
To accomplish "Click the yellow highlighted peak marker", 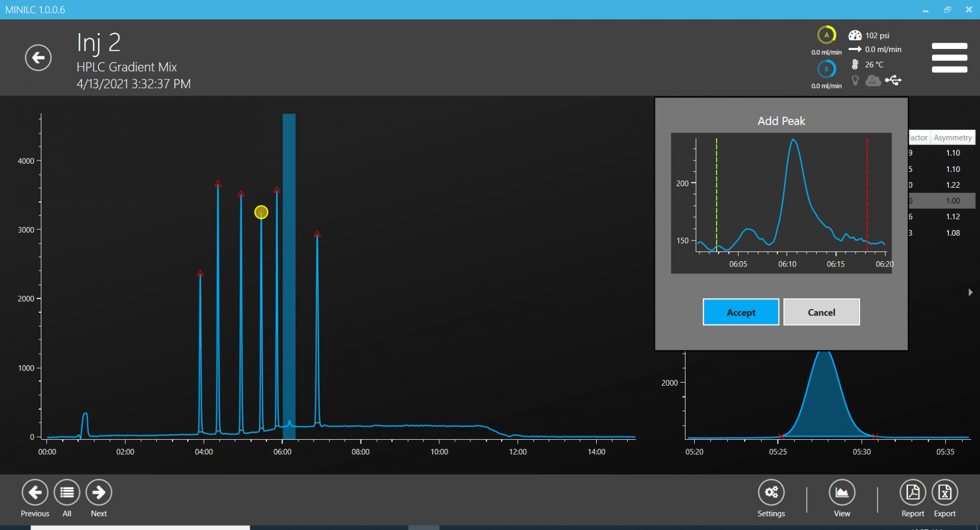I will point(261,212).
